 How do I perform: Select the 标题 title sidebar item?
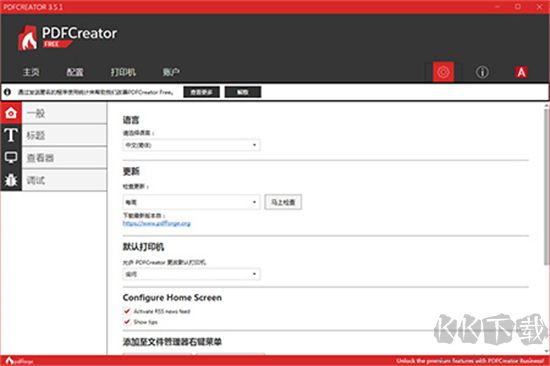click(x=65, y=135)
